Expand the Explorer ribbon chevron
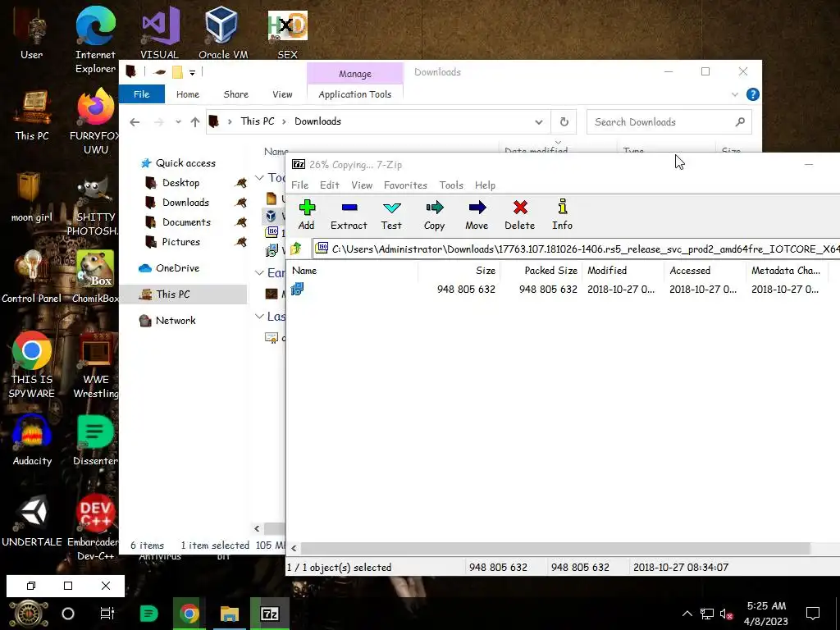This screenshot has width=840, height=630. [x=734, y=95]
